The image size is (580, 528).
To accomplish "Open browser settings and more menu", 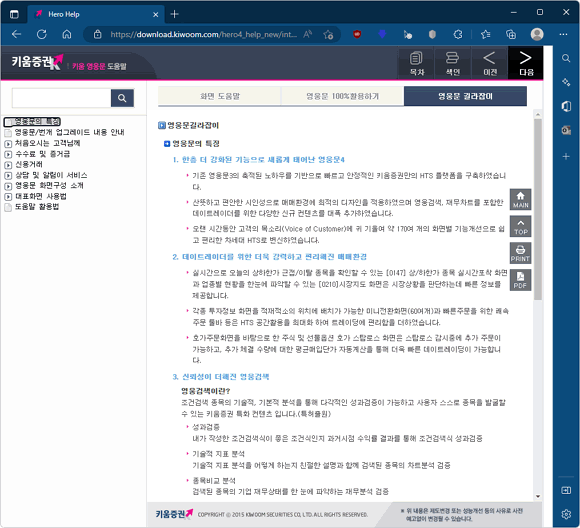I will tap(563, 34).
